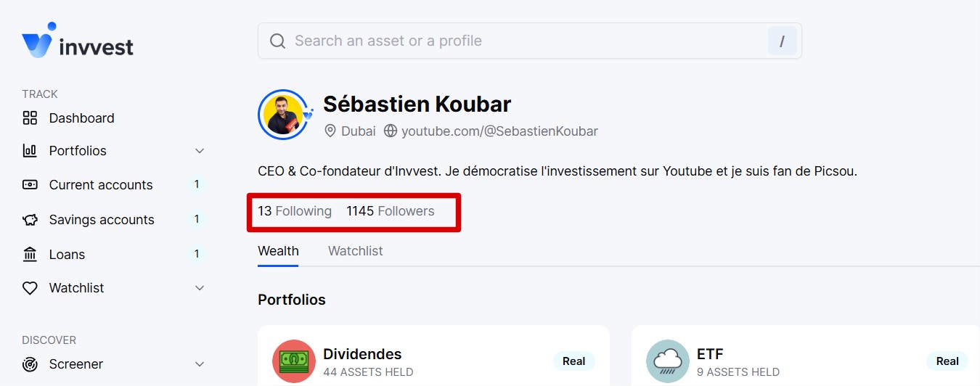980x386 pixels.
Task: Open Dashboard grid icon
Action: tap(30, 118)
